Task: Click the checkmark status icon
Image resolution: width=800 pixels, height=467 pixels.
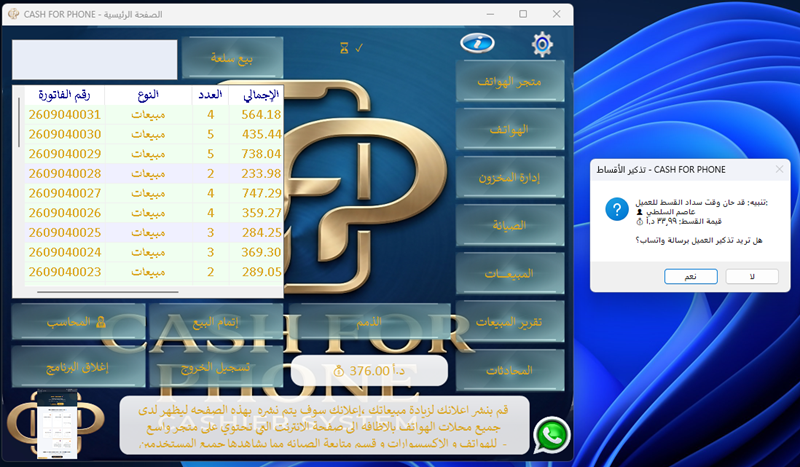Action: tap(359, 47)
